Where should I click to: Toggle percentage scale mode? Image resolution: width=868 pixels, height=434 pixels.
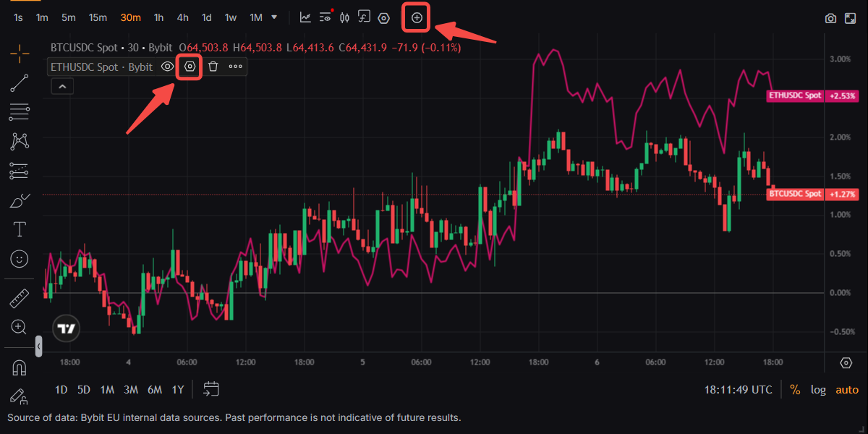[795, 390]
